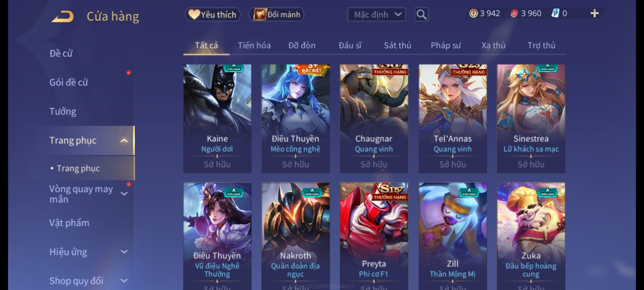Select Tel'Annas Quang vinh skin card

453,119
